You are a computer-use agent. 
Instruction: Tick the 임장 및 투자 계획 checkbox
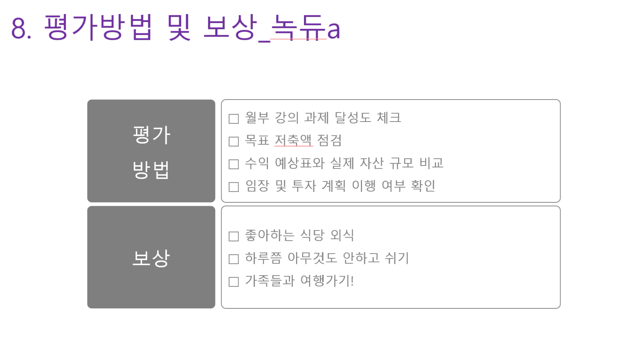pyautogui.click(x=234, y=187)
